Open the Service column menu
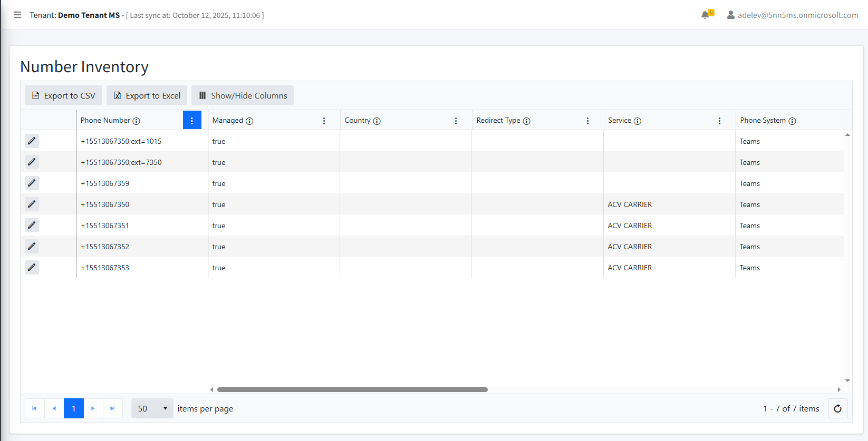 [x=719, y=121]
